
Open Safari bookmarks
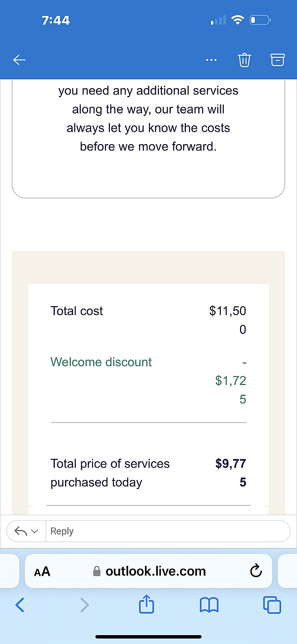[209, 604]
